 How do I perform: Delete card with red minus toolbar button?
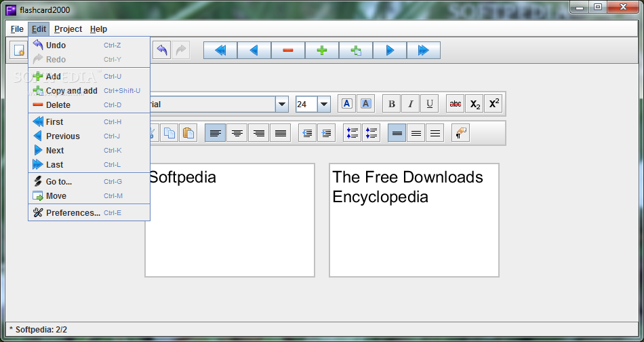pos(288,50)
